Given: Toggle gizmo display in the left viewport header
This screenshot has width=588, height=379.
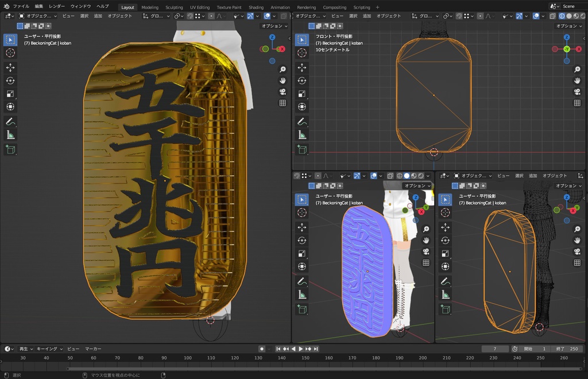Looking at the screenshot, I should point(250,16).
